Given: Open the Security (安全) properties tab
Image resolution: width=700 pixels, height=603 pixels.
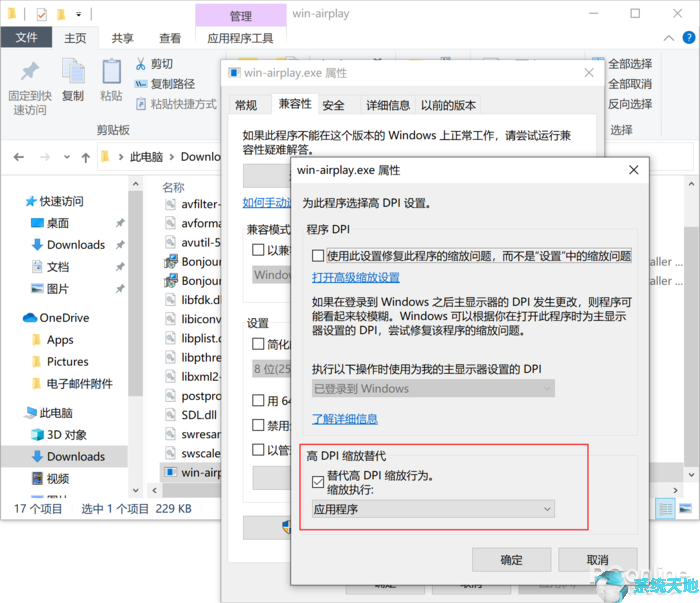Looking at the screenshot, I should point(333,105).
